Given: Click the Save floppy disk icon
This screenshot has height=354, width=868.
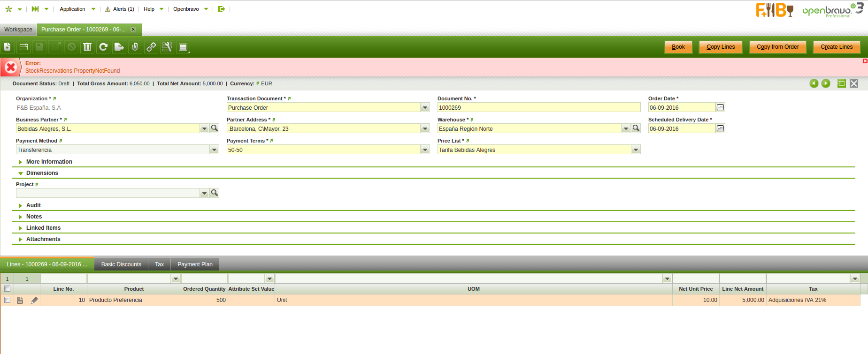Looking at the screenshot, I should (x=39, y=47).
